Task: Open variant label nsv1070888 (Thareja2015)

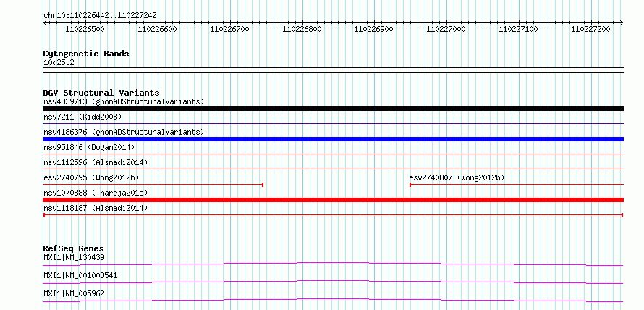Action: coord(96,193)
